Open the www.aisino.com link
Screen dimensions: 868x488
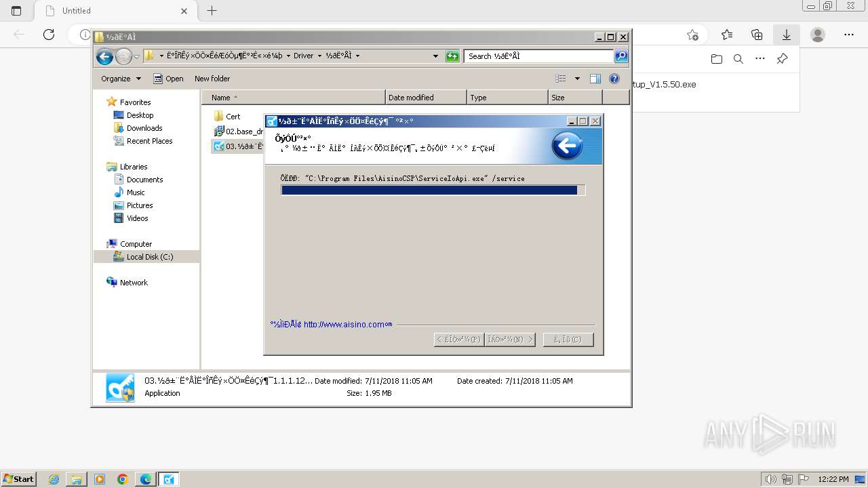[344, 325]
